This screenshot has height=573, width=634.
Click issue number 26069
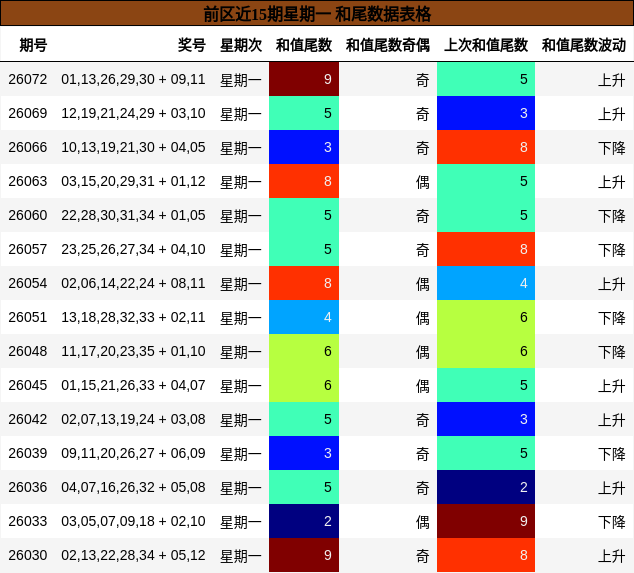coord(28,113)
